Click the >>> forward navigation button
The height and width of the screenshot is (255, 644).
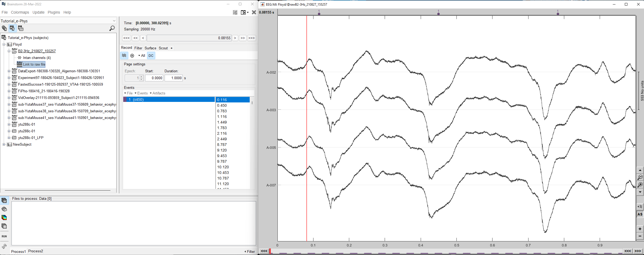point(251,38)
